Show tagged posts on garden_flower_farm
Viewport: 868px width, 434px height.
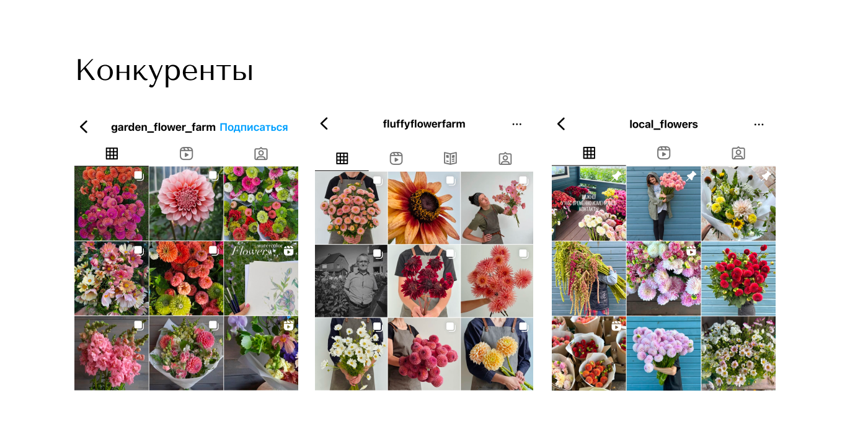point(261,154)
